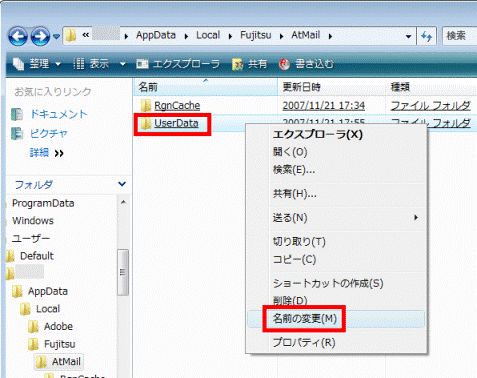Collapse the フォルダ pane with its chevron

[122, 184]
